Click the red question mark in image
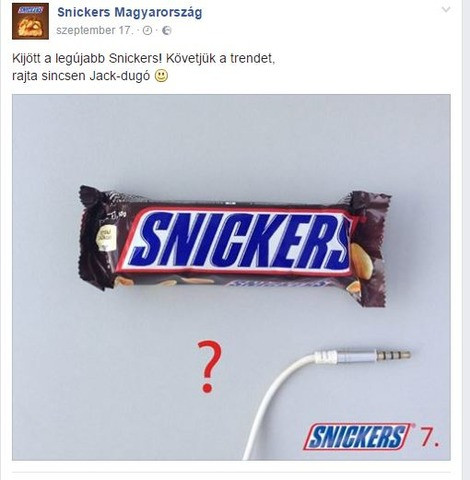 tap(209, 366)
